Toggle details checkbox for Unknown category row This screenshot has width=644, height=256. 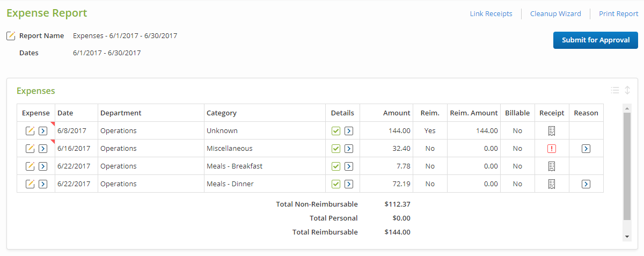tap(336, 131)
